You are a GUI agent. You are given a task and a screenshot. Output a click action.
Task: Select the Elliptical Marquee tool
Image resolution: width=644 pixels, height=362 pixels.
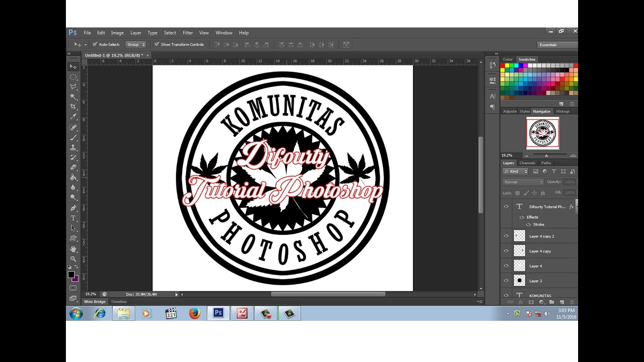(73, 76)
